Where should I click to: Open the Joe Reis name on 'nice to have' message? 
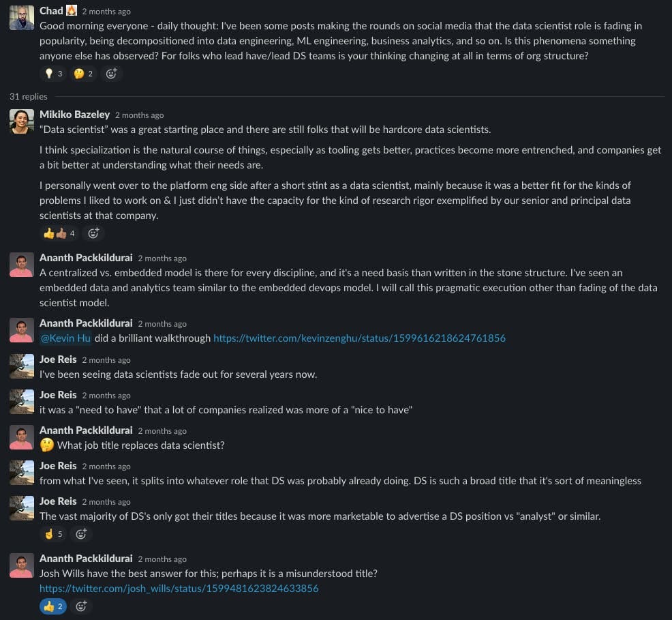pos(58,395)
